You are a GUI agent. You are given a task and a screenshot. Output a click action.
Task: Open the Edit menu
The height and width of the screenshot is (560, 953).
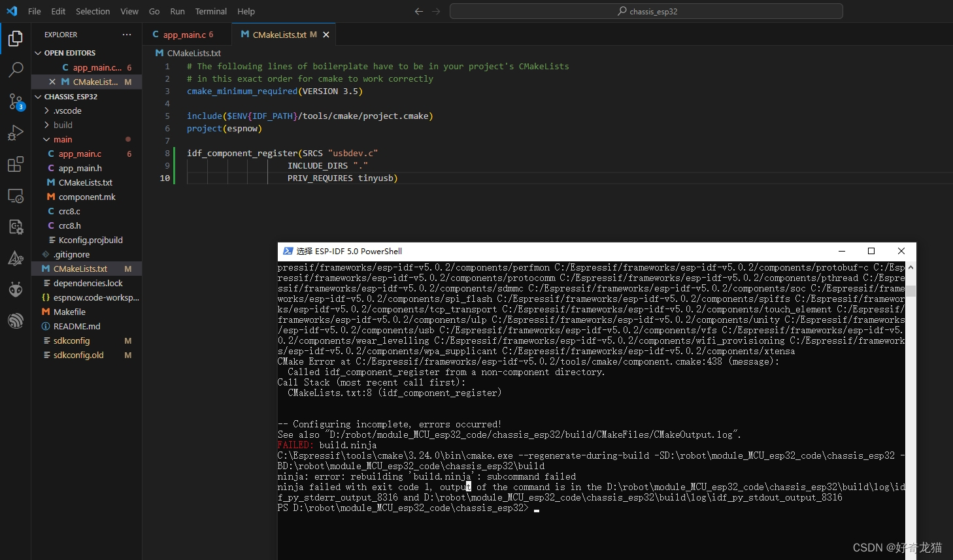(x=58, y=11)
